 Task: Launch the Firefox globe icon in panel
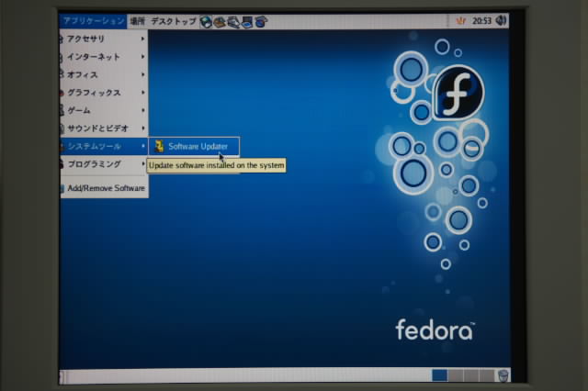pyautogui.click(x=206, y=22)
